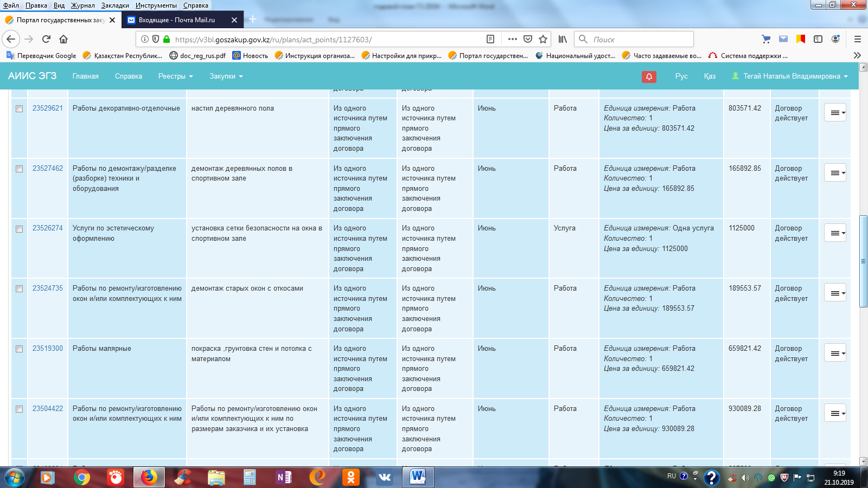Show more bookmarks chevron
Screen dimensions: 868x488
click(x=857, y=55)
